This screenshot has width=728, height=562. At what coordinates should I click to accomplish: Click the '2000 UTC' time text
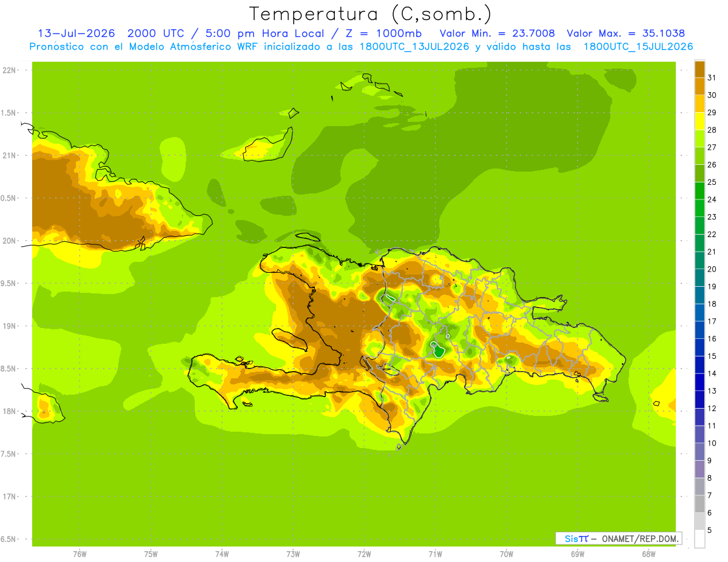157,33
